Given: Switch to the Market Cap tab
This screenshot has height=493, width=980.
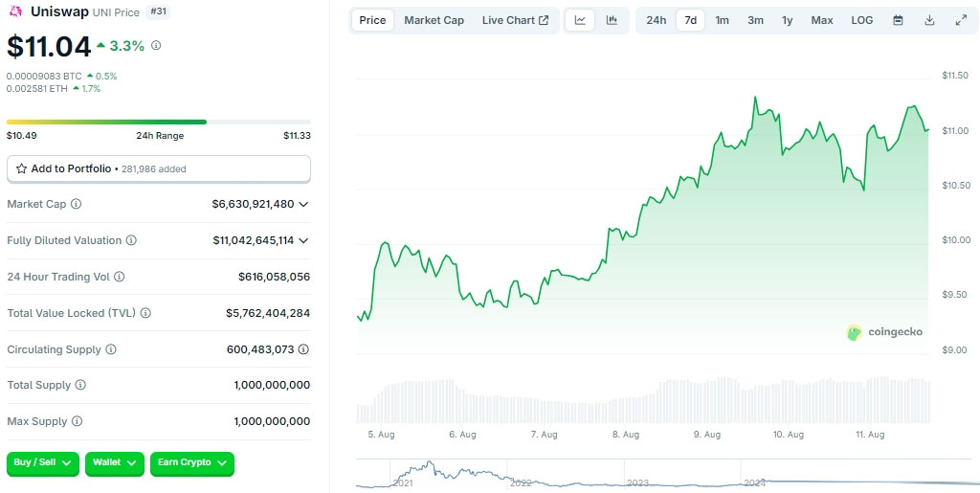Looking at the screenshot, I should 434,20.
